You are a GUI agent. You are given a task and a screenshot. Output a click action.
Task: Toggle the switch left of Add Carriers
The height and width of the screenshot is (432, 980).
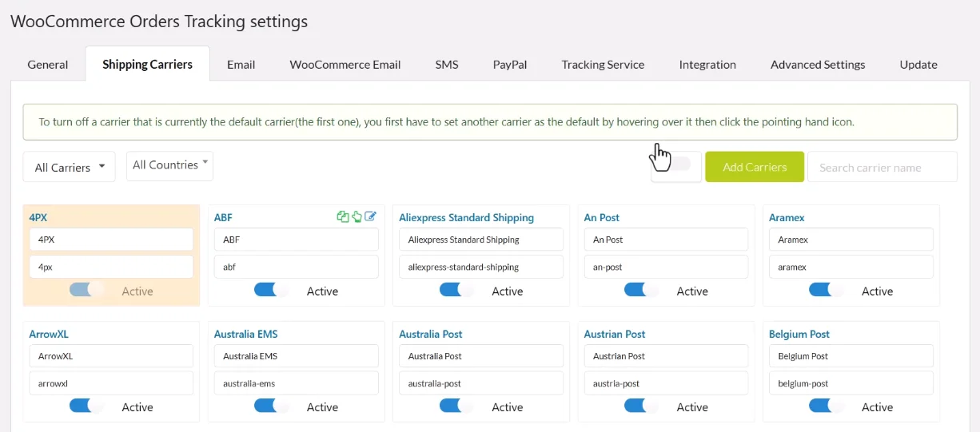676,165
